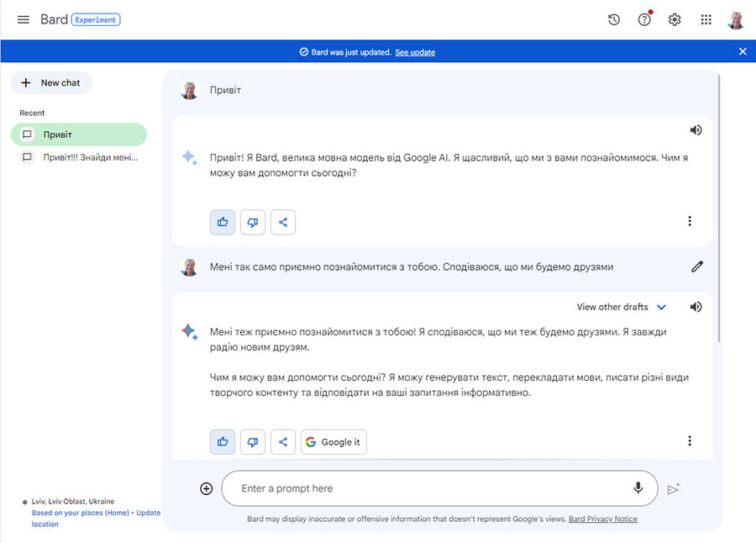
Task: Open recent chat Привіт!!! Знайди мені...
Action: coord(79,157)
